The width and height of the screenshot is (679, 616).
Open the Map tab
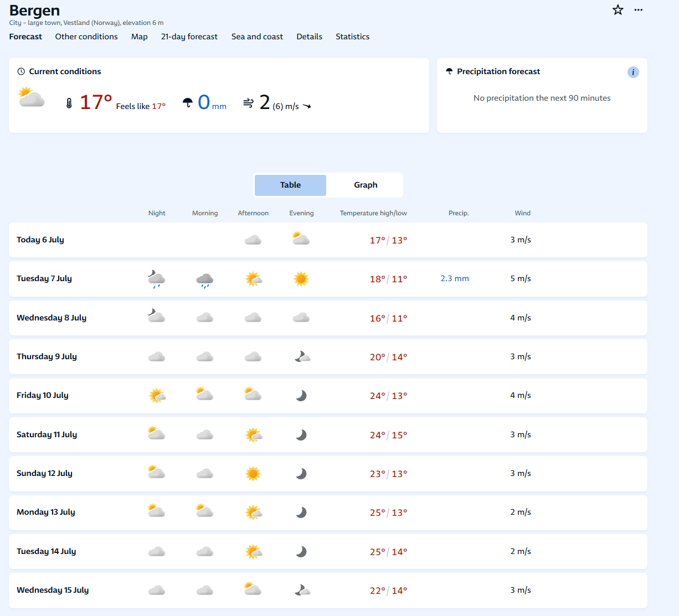click(140, 37)
